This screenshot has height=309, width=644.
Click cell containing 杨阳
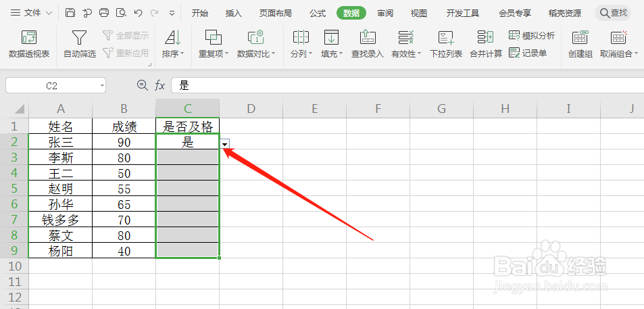[61, 251]
